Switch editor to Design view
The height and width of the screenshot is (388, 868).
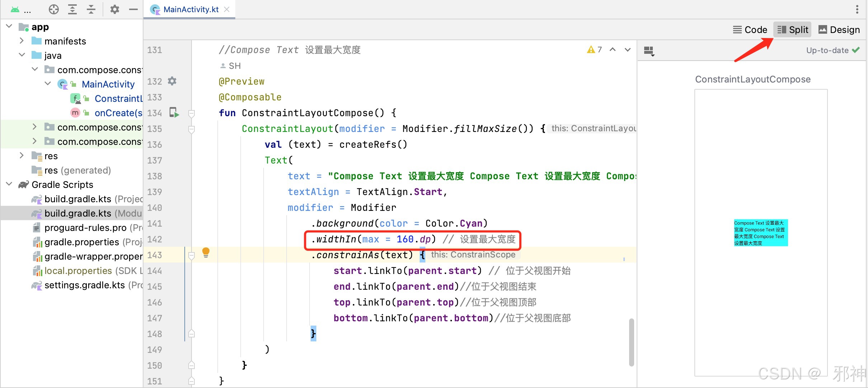[x=839, y=30]
